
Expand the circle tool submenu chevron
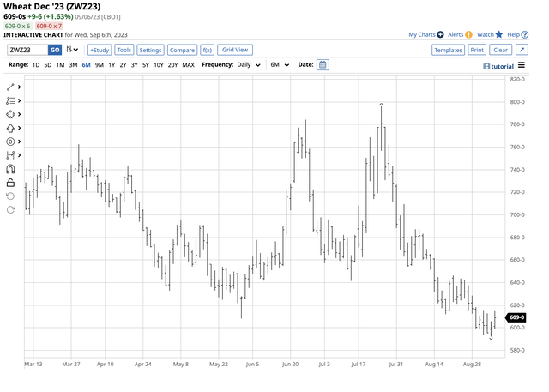[19, 142]
